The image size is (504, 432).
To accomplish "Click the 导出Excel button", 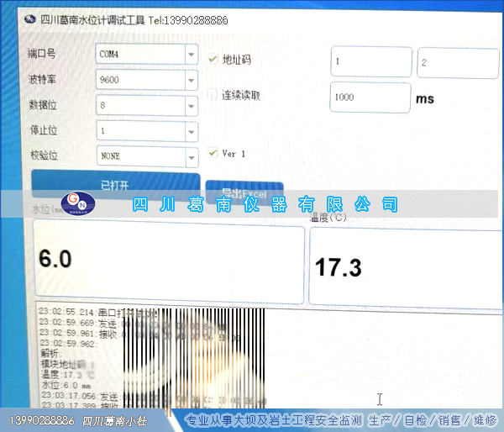I will [x=244, y=192].
